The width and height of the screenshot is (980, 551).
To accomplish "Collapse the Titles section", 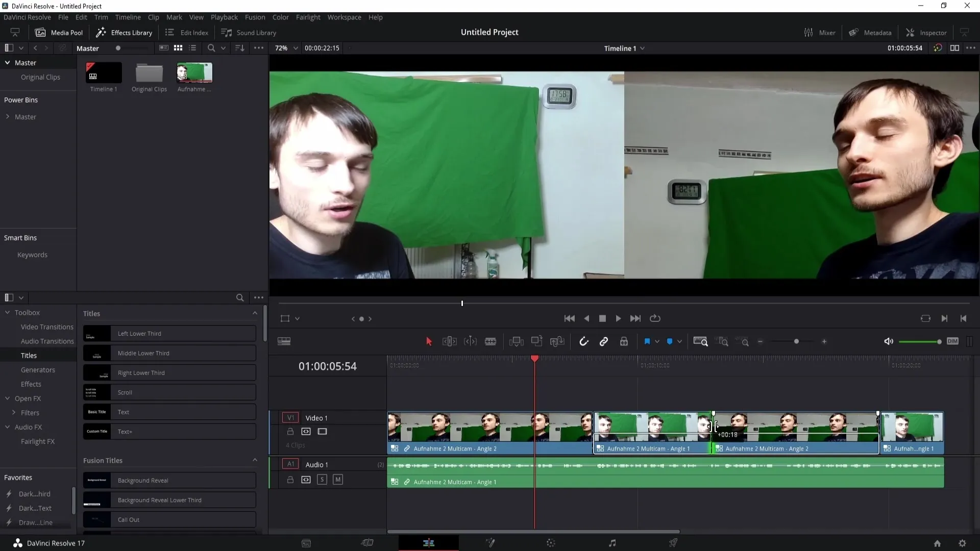I will pos(255,313).
